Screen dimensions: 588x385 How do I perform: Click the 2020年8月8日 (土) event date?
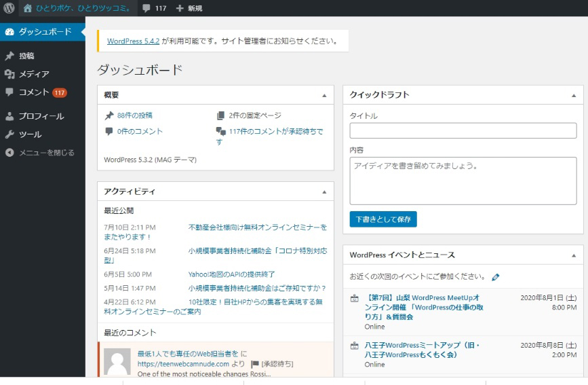548,345
